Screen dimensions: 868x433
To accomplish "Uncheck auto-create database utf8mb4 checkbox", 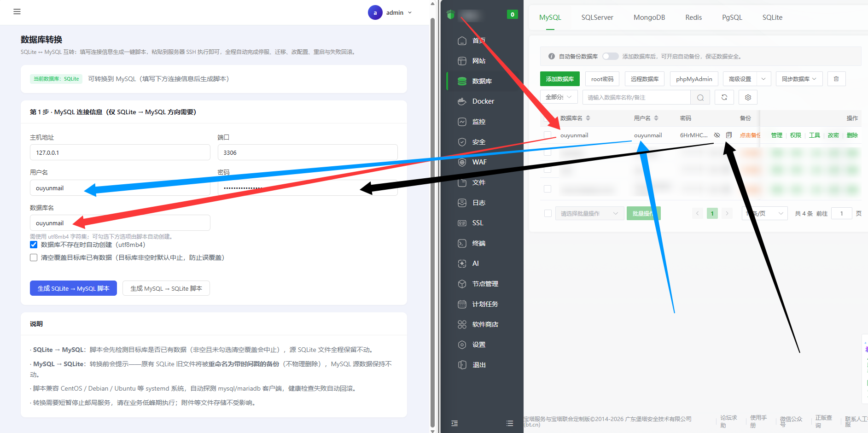I will (x=34, y=245).
